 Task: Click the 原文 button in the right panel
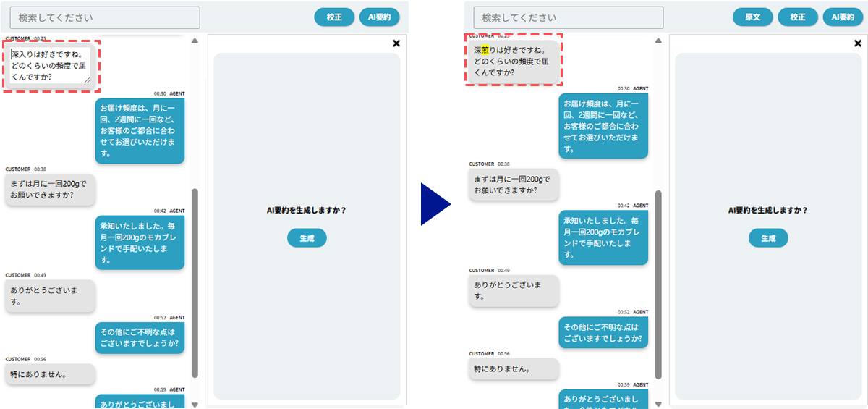(753, 17)
